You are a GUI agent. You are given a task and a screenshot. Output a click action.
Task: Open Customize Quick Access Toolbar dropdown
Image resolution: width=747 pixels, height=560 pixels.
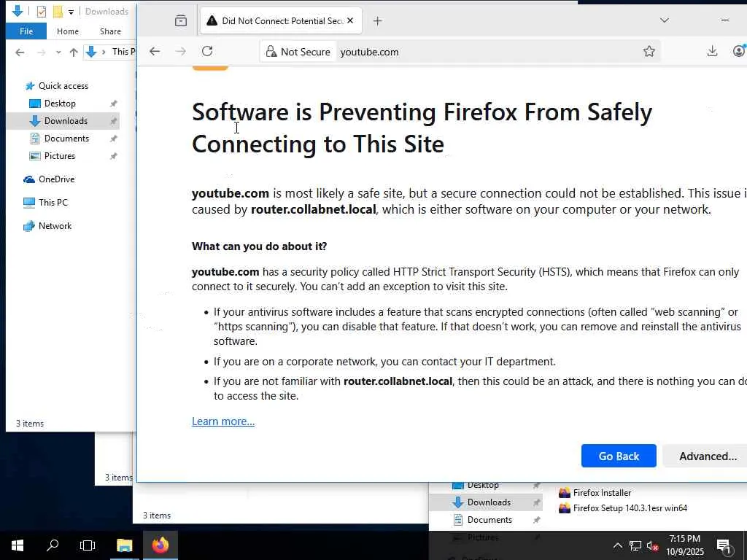coord(71,12)
